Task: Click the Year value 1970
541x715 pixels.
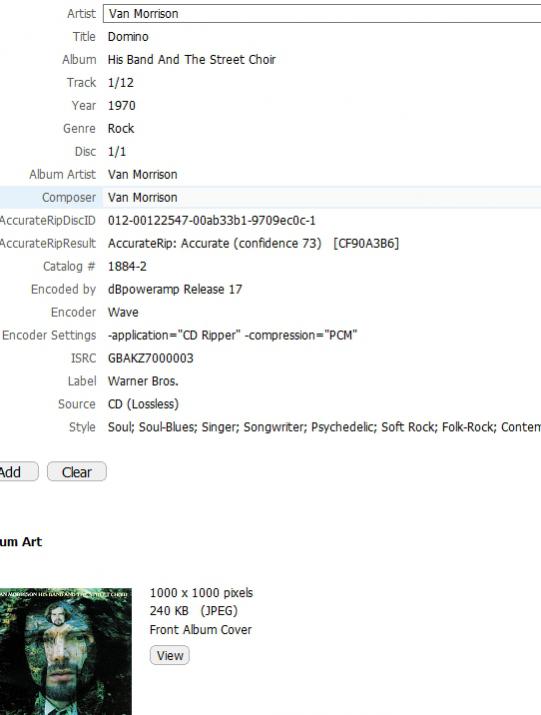Action: tap(122, 106)
